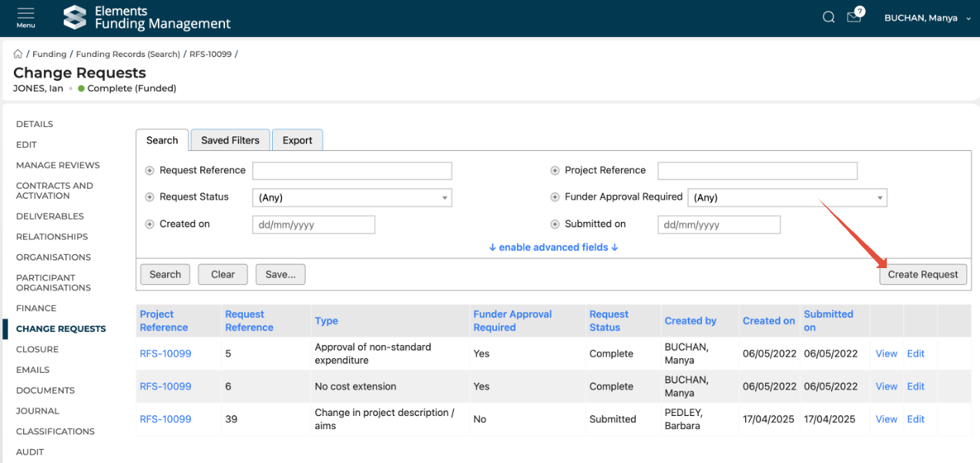Open the mail notifications icon
The image size is (980, 463).
click(x=854, y=17)
